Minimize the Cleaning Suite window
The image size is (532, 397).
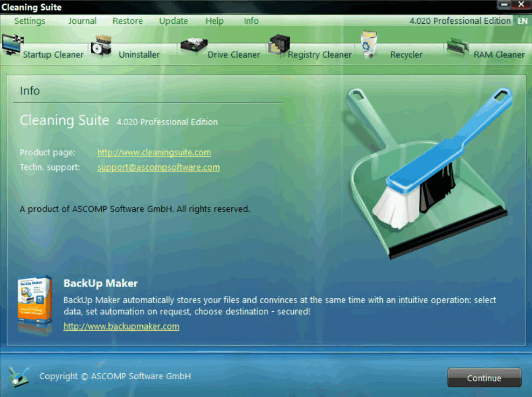(504, 4)
